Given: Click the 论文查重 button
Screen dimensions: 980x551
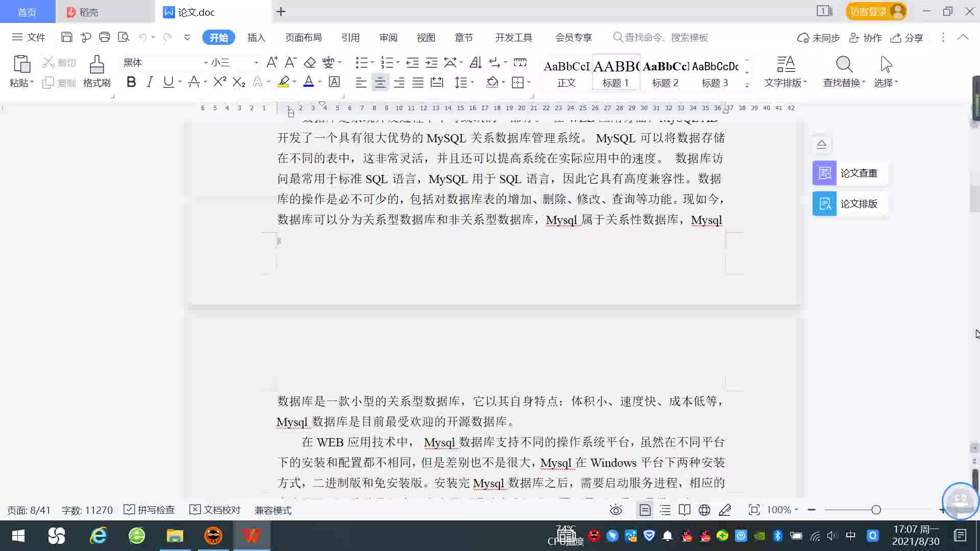Looking at the screenshot, I should click(x=849, y=173).
